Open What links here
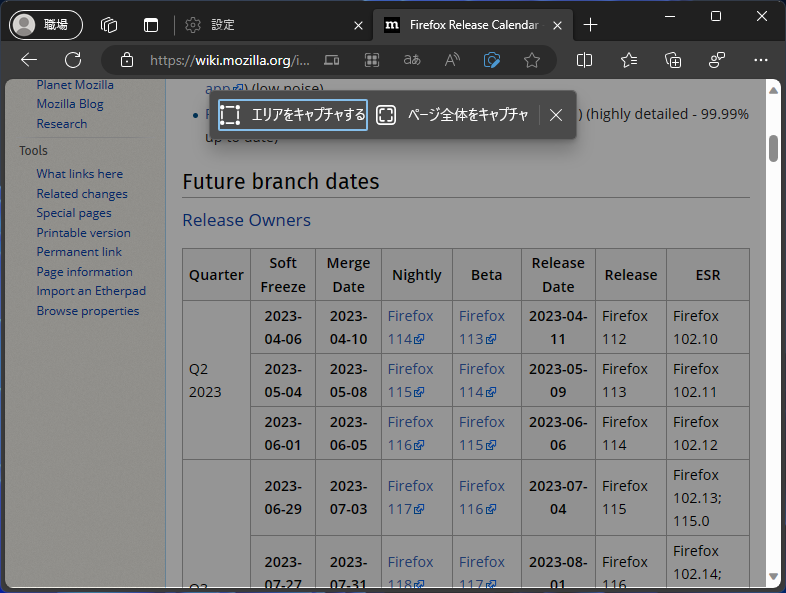 coord(80,173)
